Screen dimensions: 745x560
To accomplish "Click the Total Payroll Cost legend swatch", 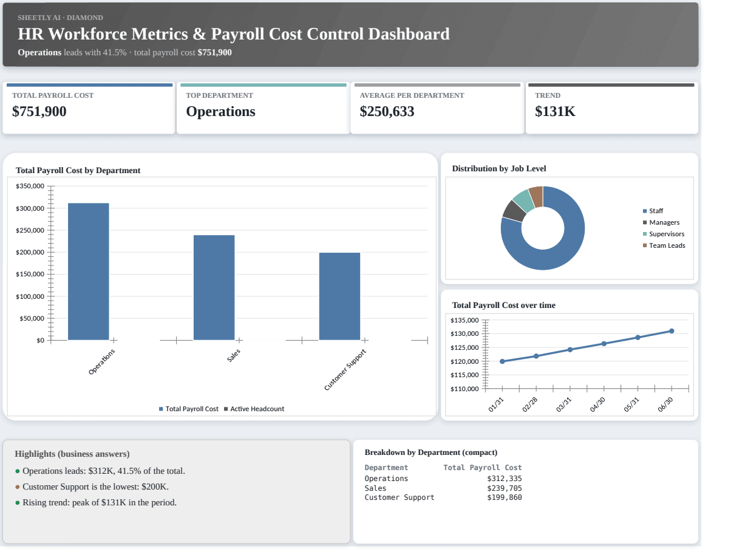I will tap(161, 409).
